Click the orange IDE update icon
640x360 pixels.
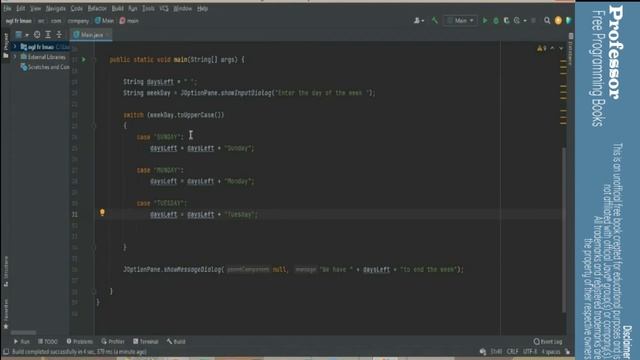(x=558, y=20)
